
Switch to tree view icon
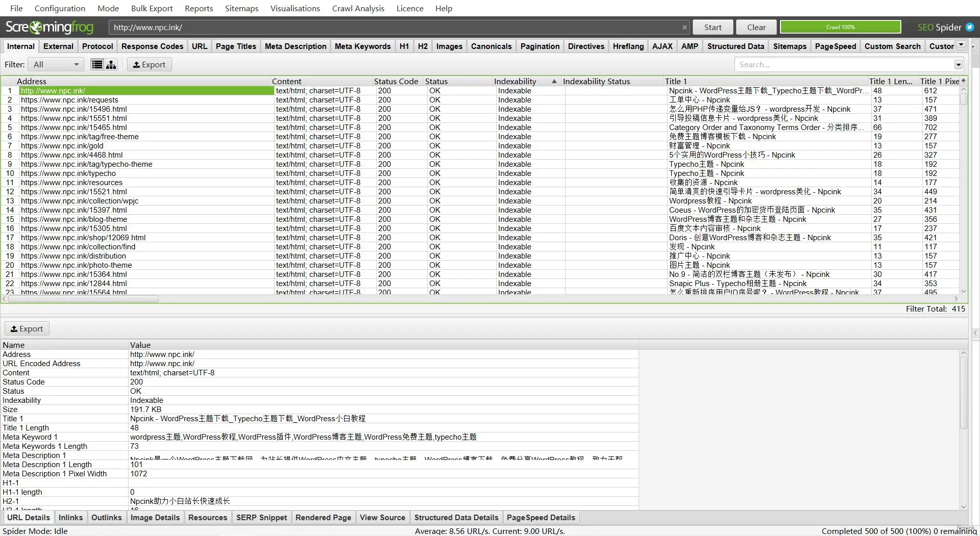(111, 64)
